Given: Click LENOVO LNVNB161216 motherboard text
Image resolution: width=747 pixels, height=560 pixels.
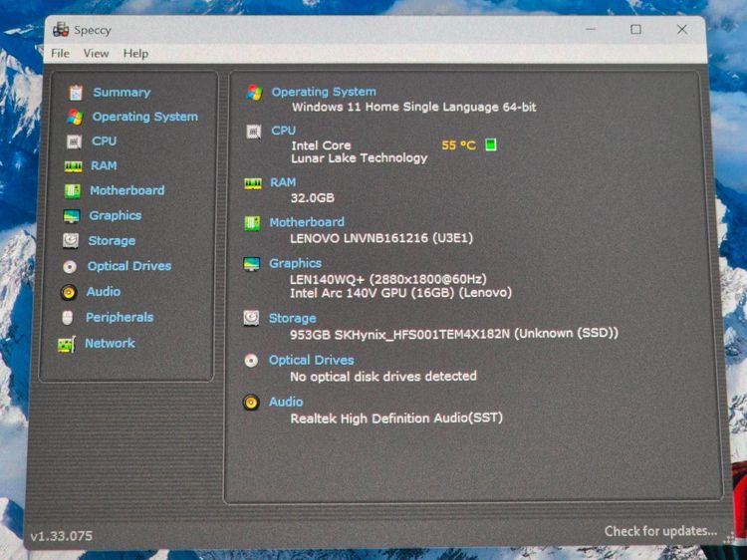Looking at the screenshot, I should 381,238.
